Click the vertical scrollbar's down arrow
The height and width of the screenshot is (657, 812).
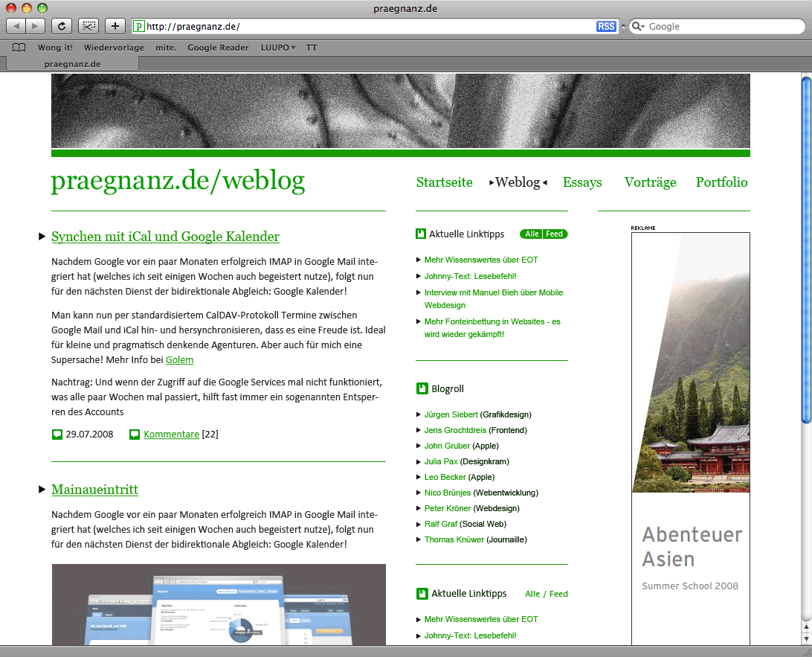805,639
